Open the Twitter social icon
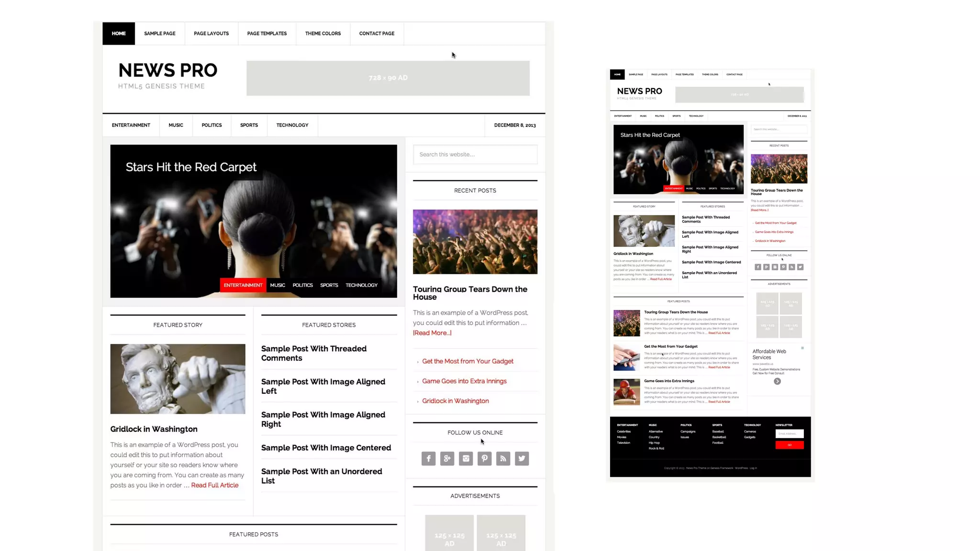The height and width of the screenshot is (551, 980). click(522, 459)
